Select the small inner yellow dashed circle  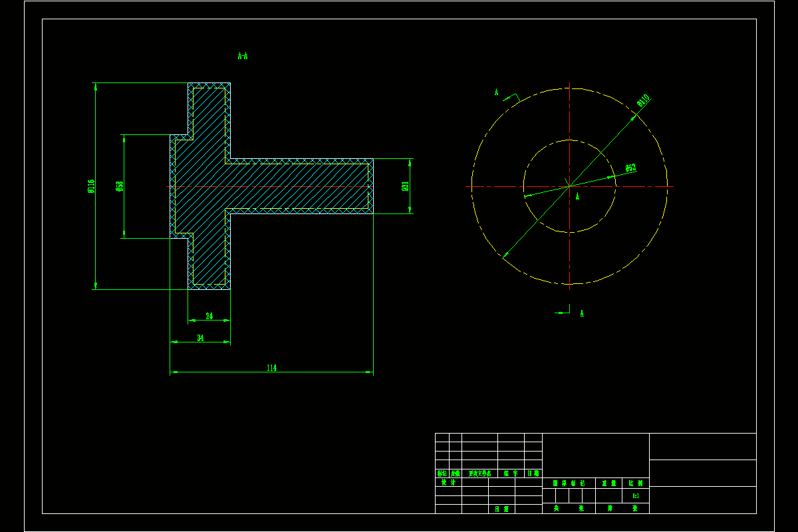coord(570,186)
